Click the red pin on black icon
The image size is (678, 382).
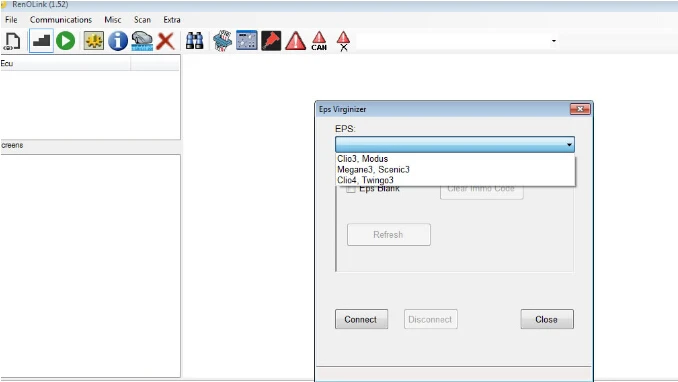pos(271,41)
